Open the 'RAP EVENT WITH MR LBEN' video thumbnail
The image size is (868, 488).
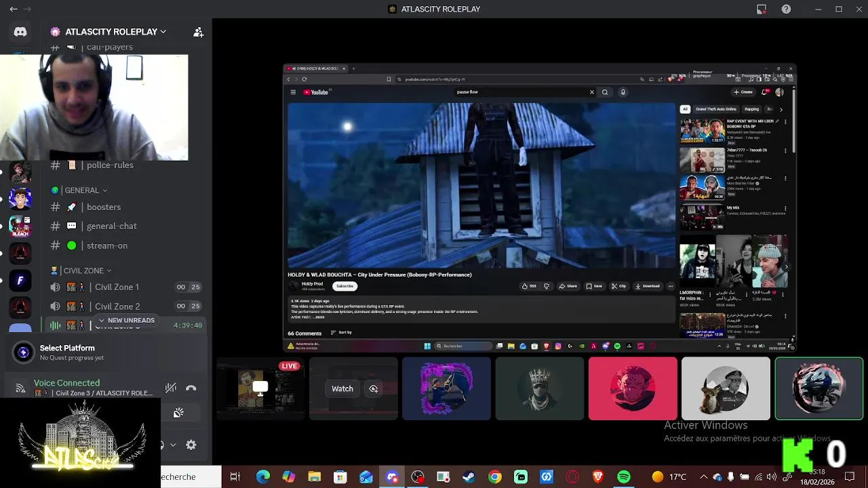702,131
